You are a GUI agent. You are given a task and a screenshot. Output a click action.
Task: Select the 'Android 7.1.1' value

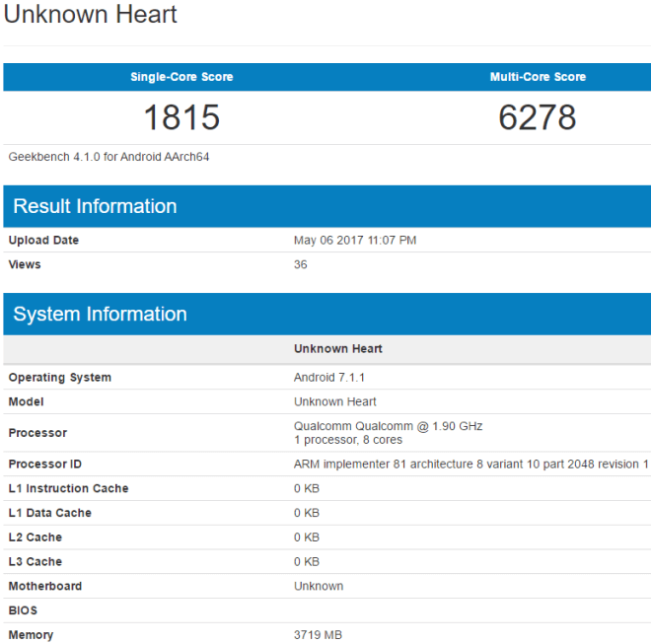pos(329,378)
